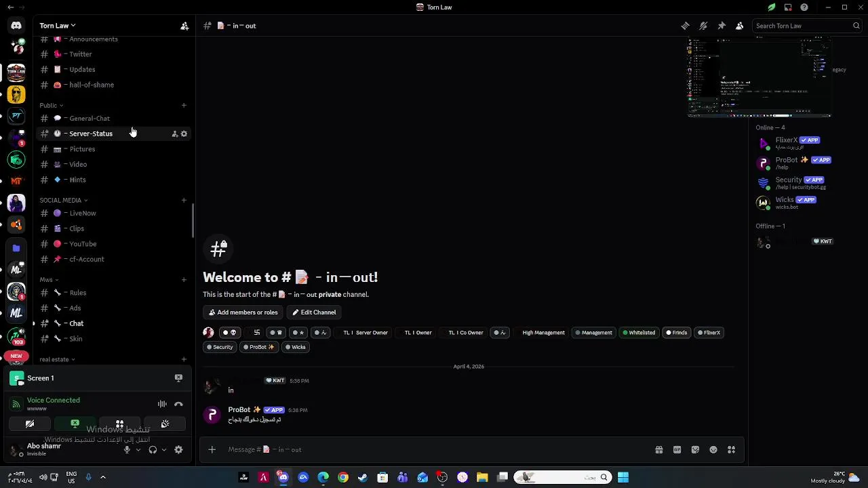Select the Whitelisted role chip
868x488 pixels.
(639, 333)
